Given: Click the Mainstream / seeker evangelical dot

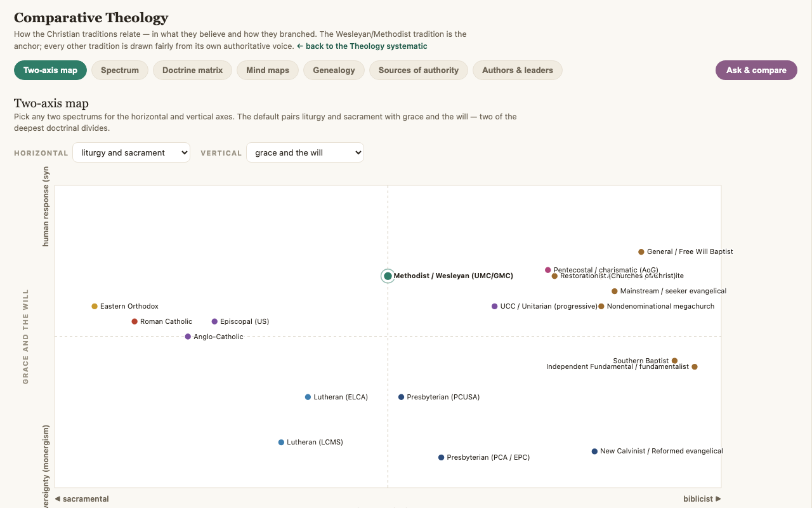Looking at the screenshot, I should click(x=615, y=291).
